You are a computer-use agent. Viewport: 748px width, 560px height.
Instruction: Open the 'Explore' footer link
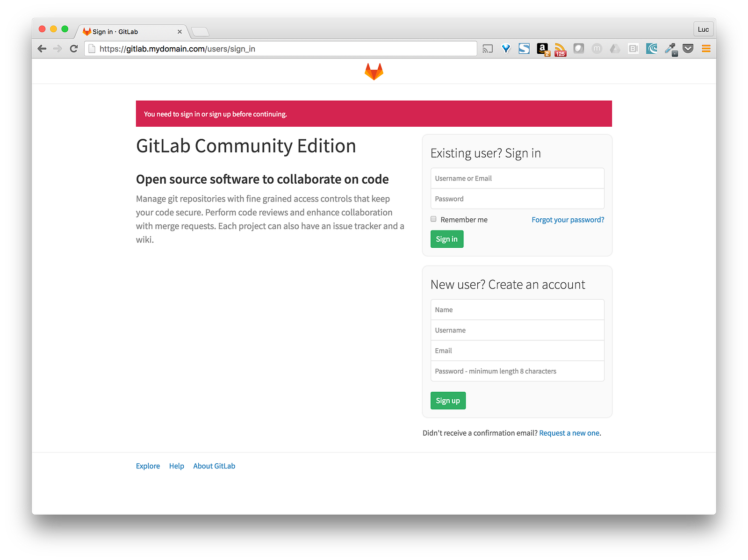coord(148,466)
